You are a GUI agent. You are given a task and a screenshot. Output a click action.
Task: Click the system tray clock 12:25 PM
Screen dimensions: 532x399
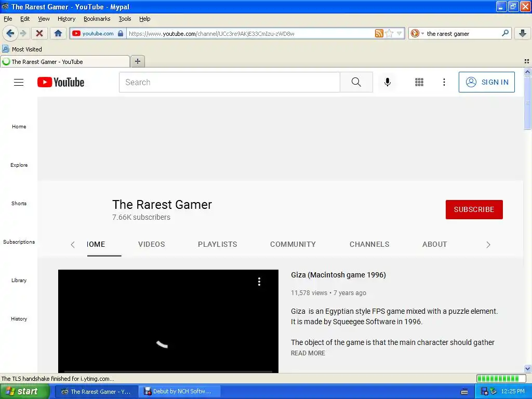(x=513, y=392)
